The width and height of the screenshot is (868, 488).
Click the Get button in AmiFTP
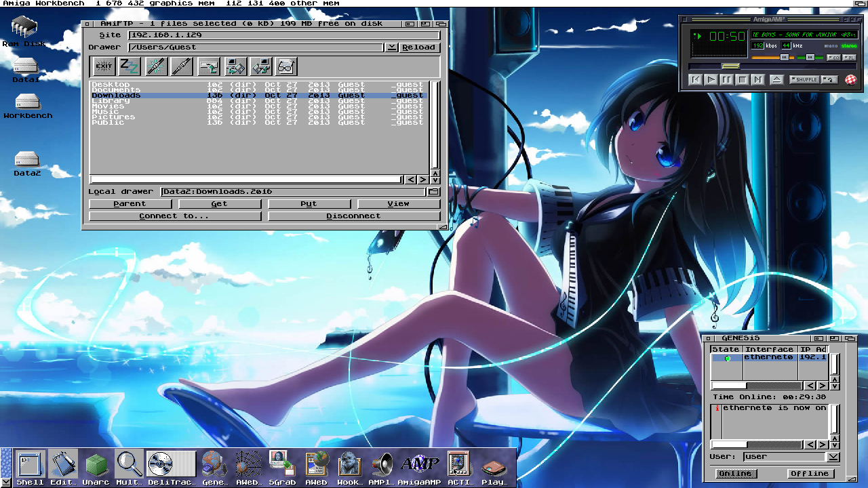[x=219, y=204]
